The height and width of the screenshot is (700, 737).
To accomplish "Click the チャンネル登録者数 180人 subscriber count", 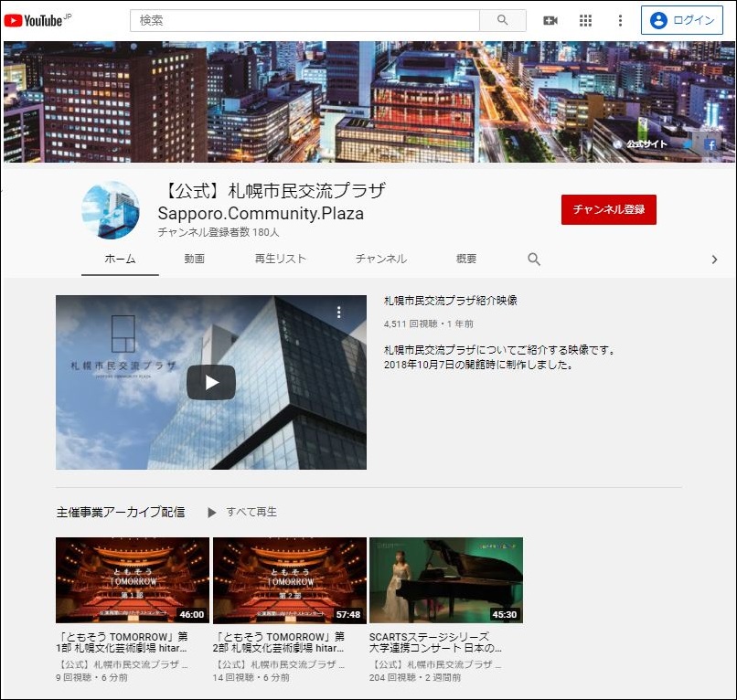I will click(x=219, y=232).
